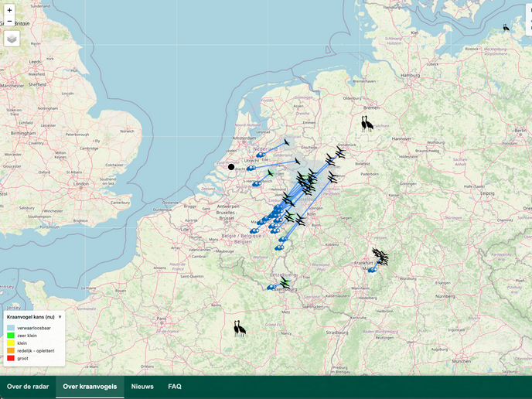
Task: Open the map layers control
Action: pos(12,39)
